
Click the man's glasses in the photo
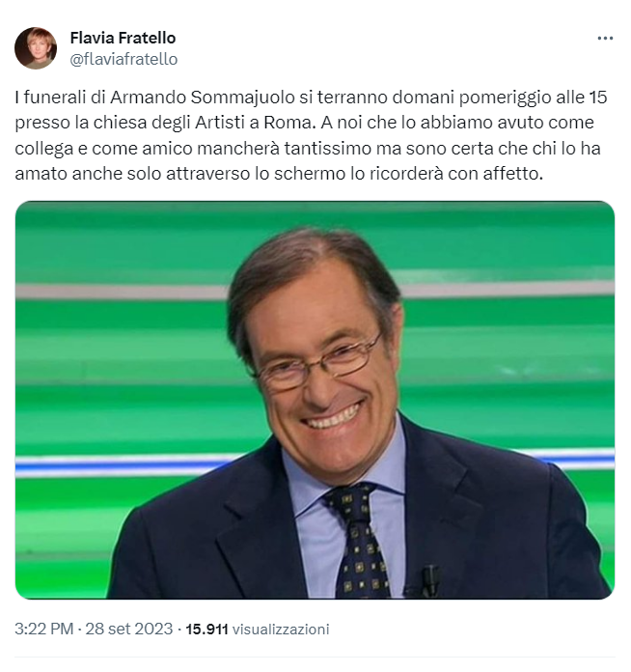click(x=319, y=363)
